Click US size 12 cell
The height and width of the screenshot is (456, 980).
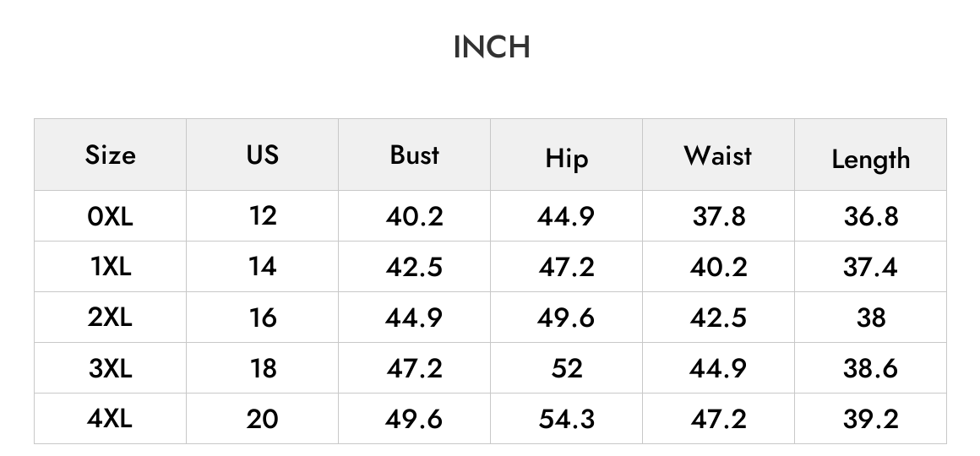tap(263, 216)
